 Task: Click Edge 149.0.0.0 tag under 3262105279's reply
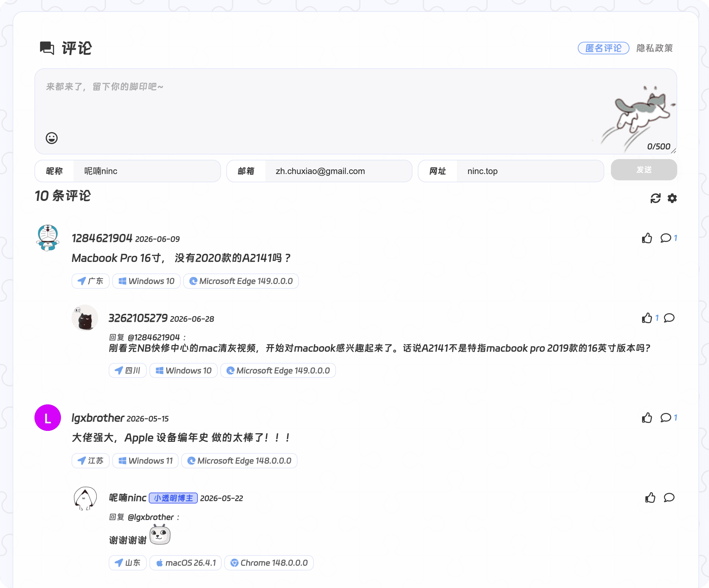click(278, 371)
